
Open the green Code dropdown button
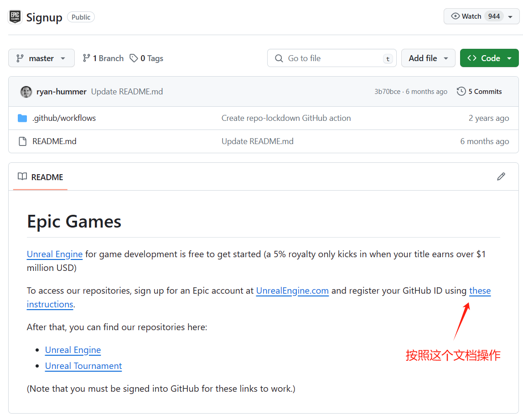tap(489, 58)
